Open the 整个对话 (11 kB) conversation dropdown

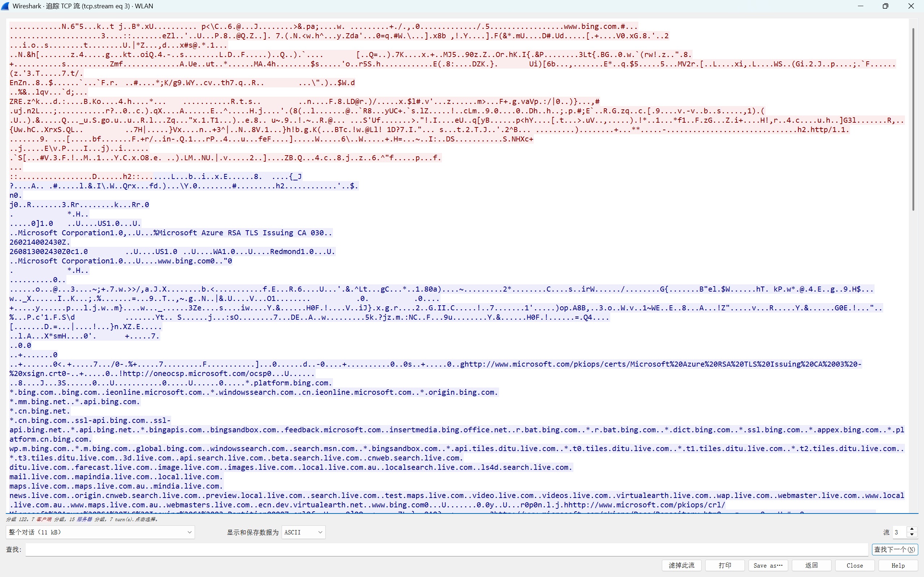point(100,532)
